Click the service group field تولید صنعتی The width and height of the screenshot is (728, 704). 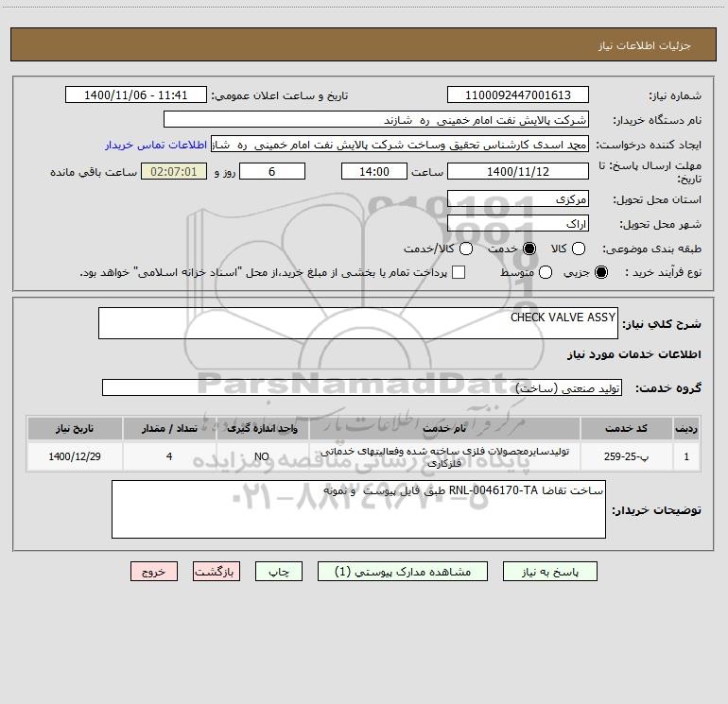click(x=362, y=388)
